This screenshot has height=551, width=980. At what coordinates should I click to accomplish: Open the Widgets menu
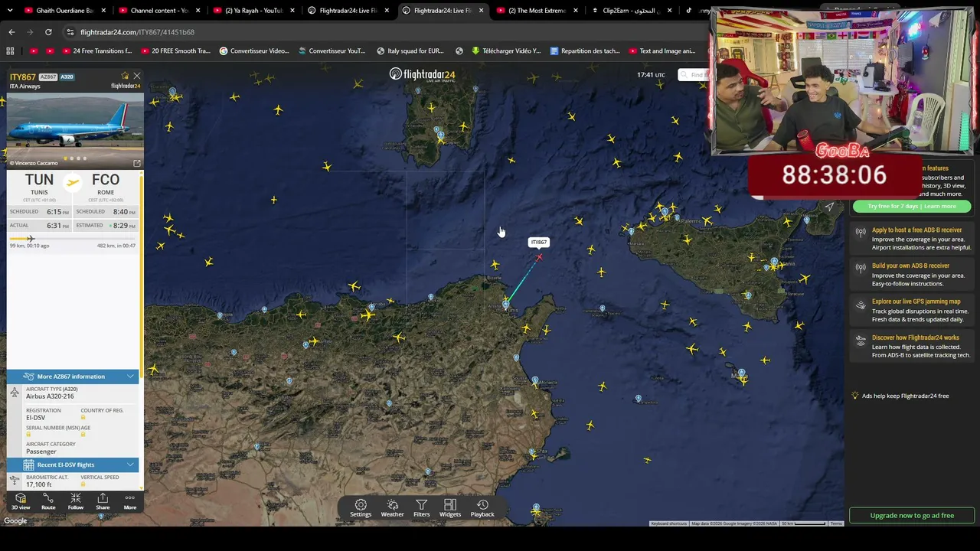coord(450,508)
